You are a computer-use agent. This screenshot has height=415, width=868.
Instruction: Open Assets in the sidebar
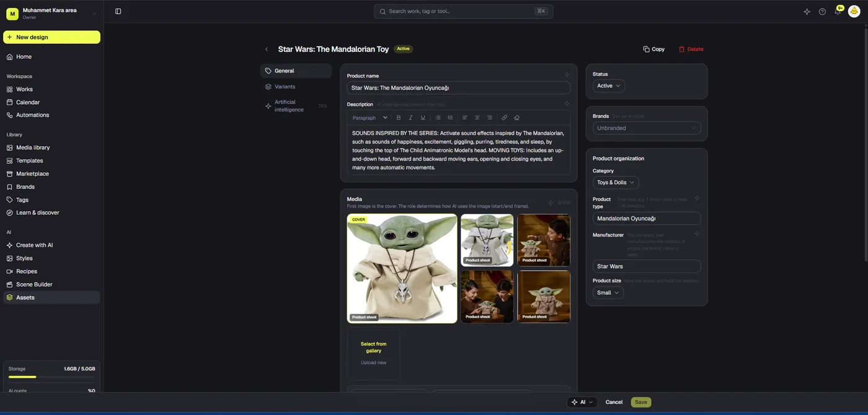pos(51,297)
